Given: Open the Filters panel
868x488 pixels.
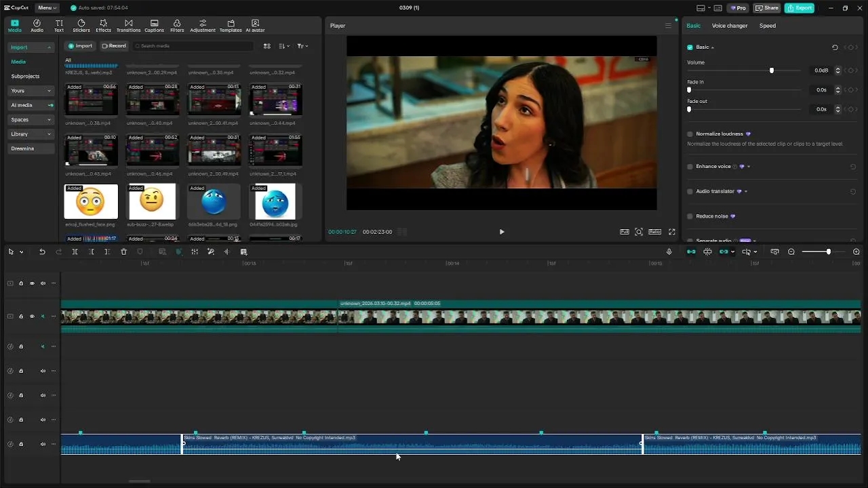Looking at the screenshot, I should click(177, 26).
